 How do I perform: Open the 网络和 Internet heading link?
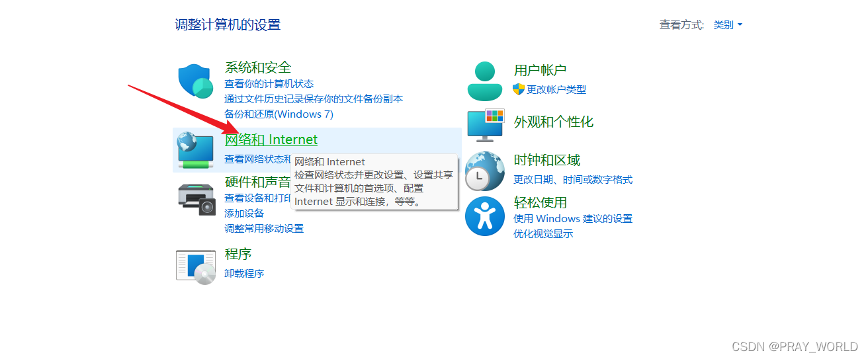(x=271, y=140)
